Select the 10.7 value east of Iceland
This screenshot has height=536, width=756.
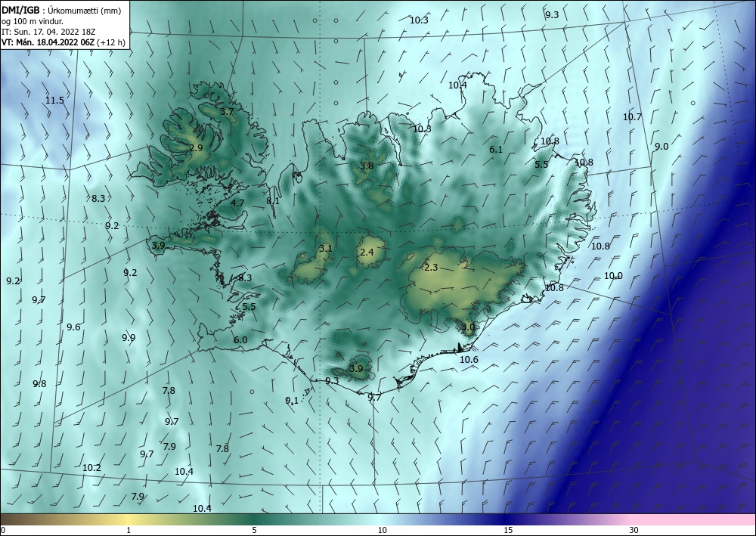(x=632, y=116)
